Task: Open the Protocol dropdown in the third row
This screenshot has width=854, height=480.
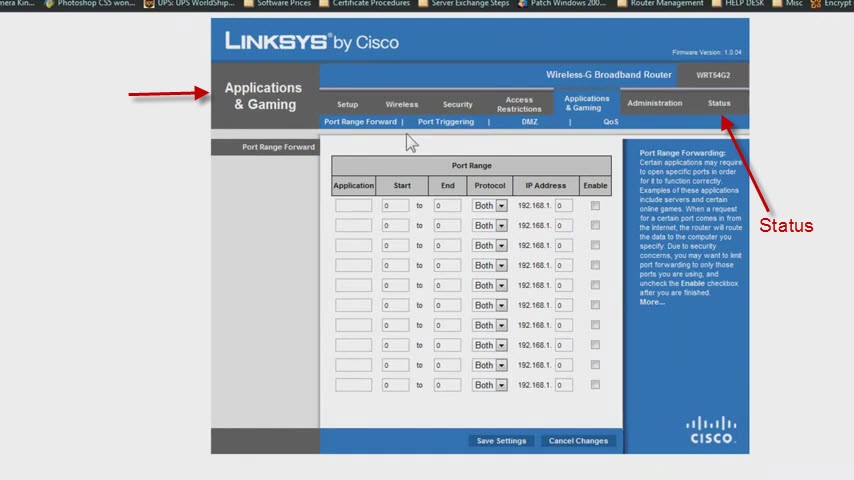Action: click(490, 246)
